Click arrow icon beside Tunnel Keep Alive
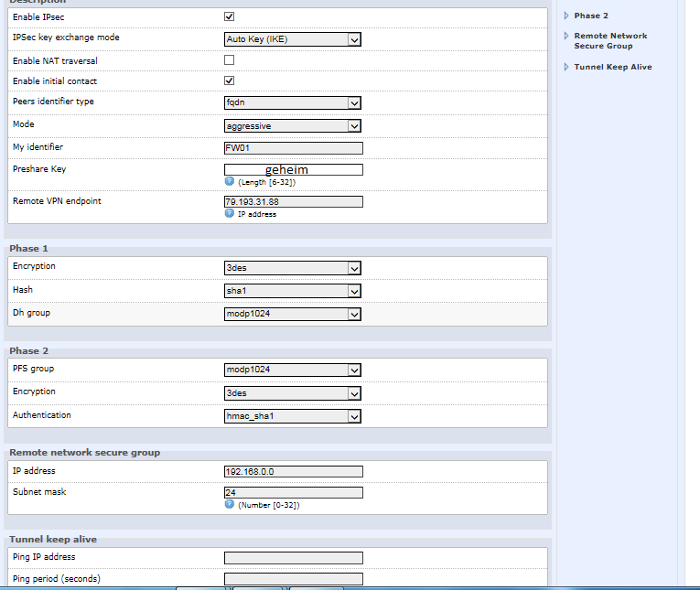This screenshot has height=590, width=700. pos(566,67)
